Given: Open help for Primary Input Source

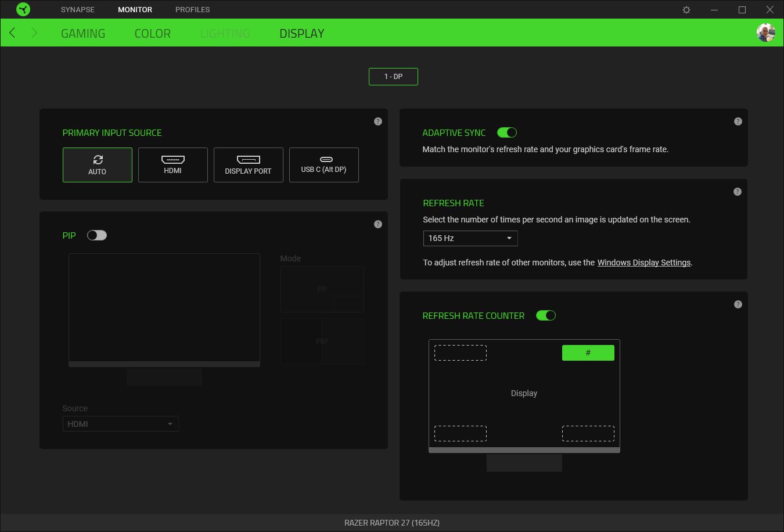Looking at the screenshot, I should pos(378,121).
